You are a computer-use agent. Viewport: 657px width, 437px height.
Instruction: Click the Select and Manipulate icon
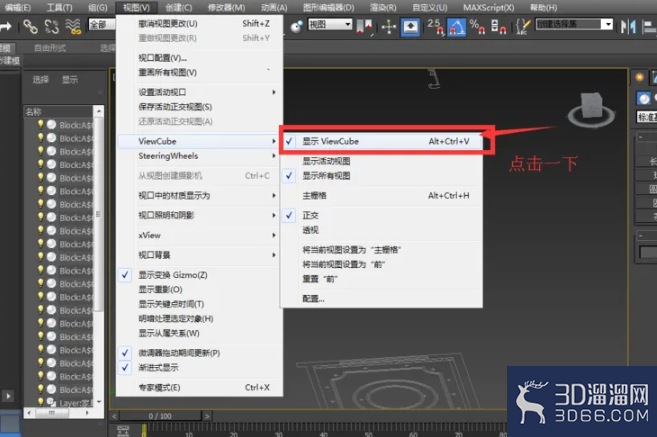[x=389, y=27]
